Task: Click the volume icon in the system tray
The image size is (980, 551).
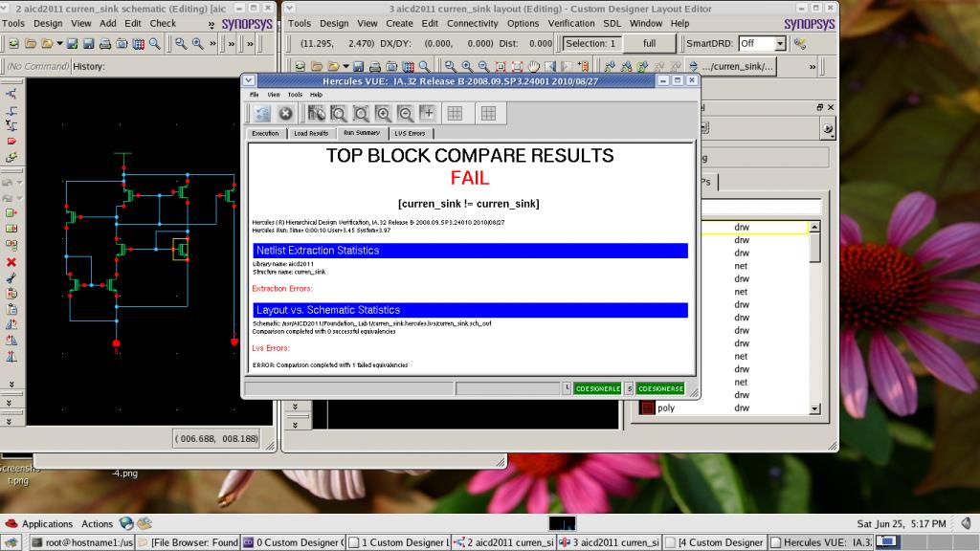Action: (x=966, y=523)
